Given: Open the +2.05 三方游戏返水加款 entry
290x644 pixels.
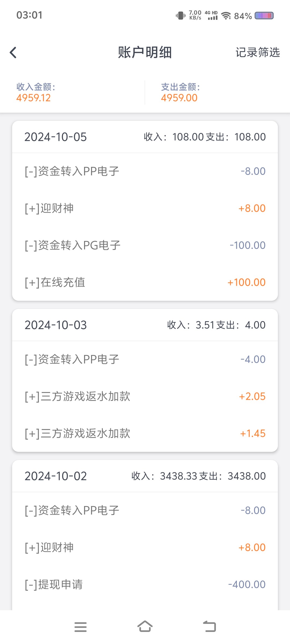Looking at the screenshot, I should coord(145,396).
